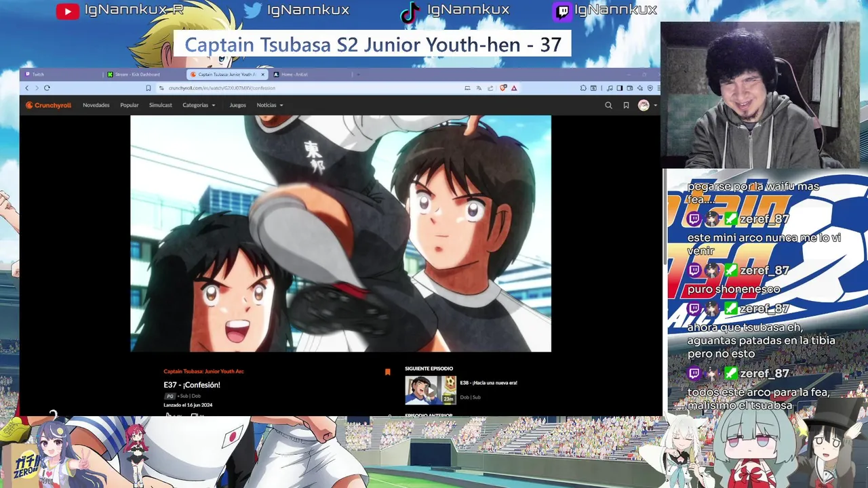Go to Popular in Crunchyroll nav
The image size is (868, 488).
129,105
